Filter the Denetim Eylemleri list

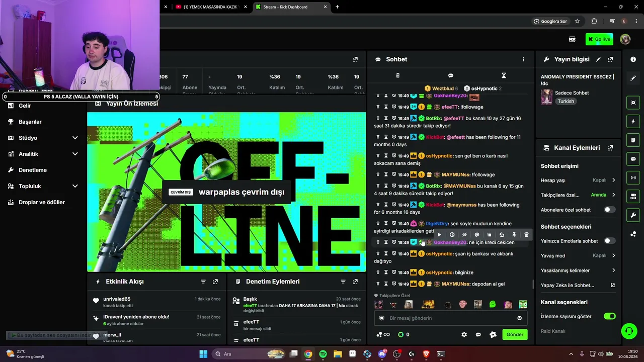click(343, 282)
